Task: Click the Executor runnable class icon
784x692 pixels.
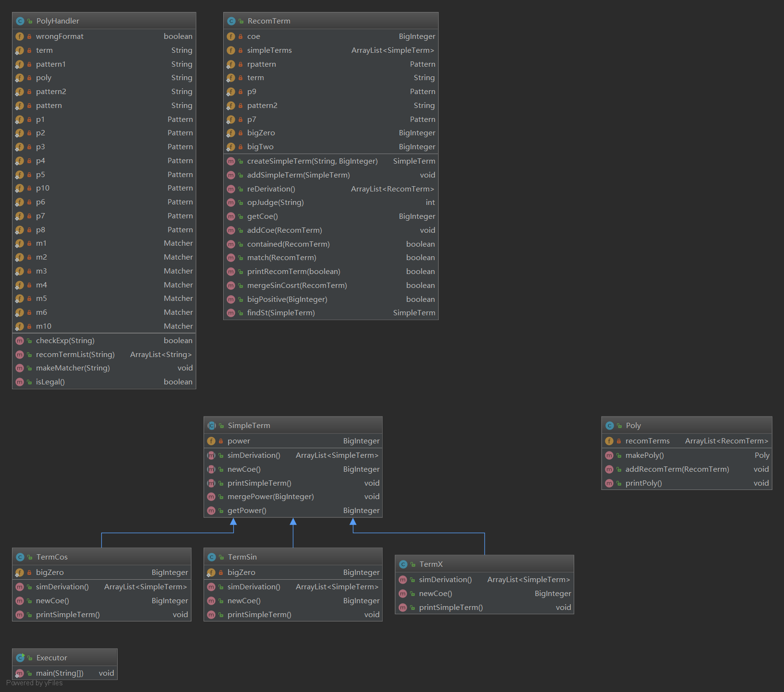Action: point(20,658)
